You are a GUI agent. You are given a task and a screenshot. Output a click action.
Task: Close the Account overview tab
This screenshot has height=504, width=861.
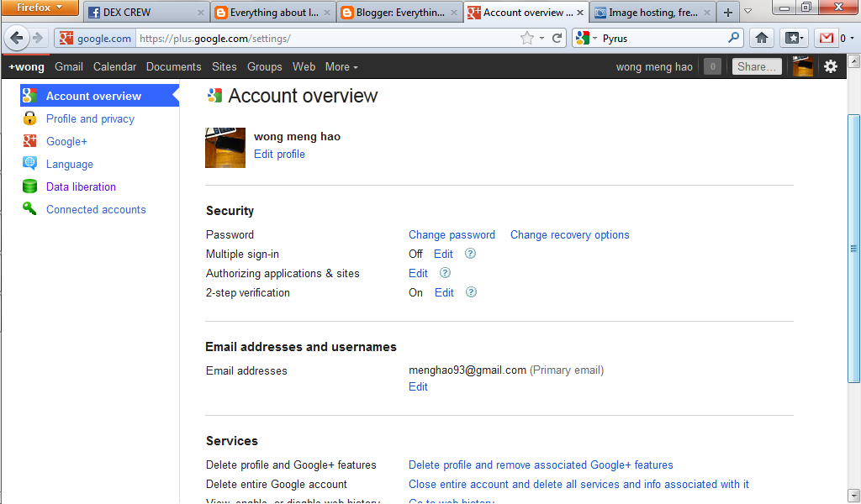tap(580, 13)
